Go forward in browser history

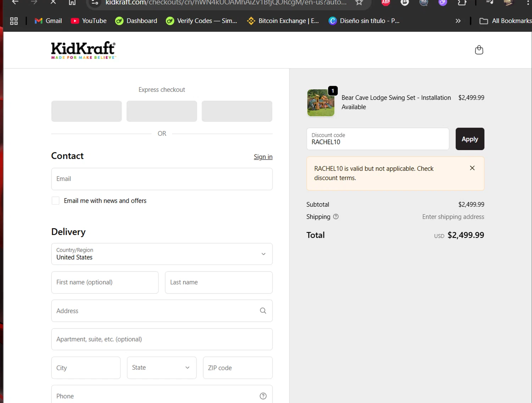point(34,2)
